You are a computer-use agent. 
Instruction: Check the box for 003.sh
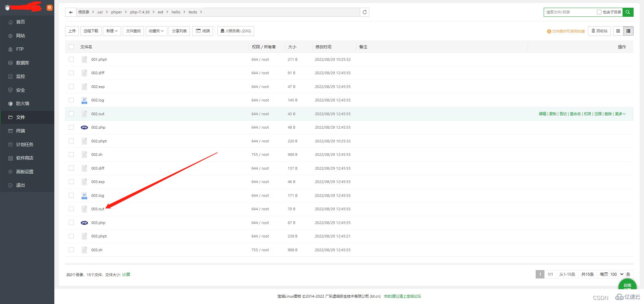(71, 250)
